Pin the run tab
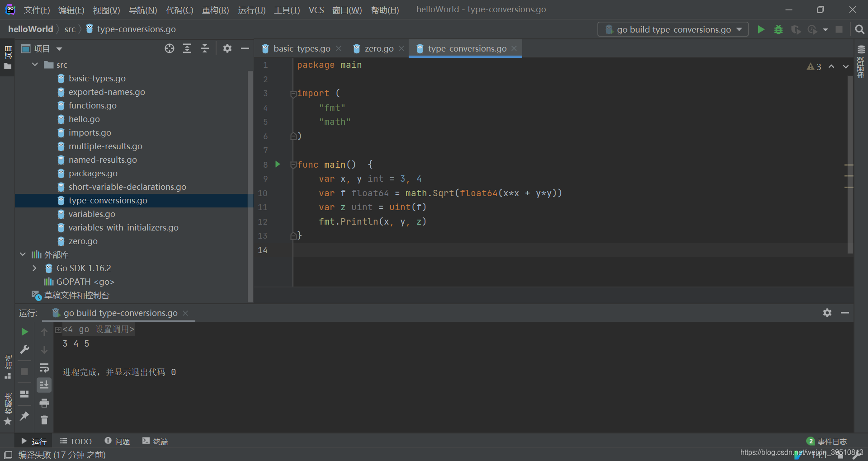 (x=25, y=416)
